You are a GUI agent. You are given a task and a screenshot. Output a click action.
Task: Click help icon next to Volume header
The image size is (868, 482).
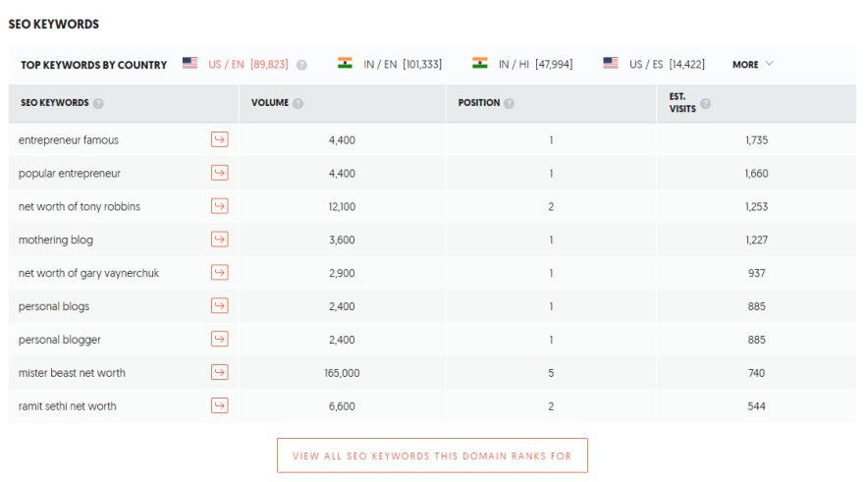(x=298, y=103)
